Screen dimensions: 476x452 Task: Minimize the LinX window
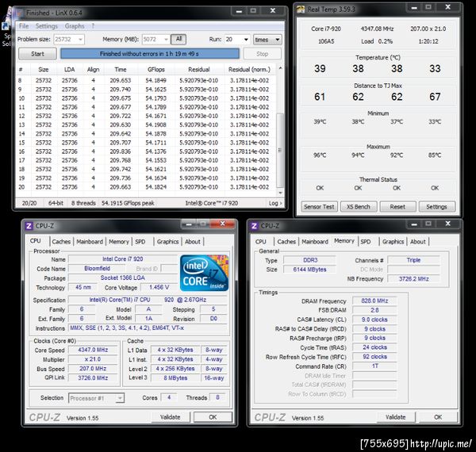(x=239, y=11)
